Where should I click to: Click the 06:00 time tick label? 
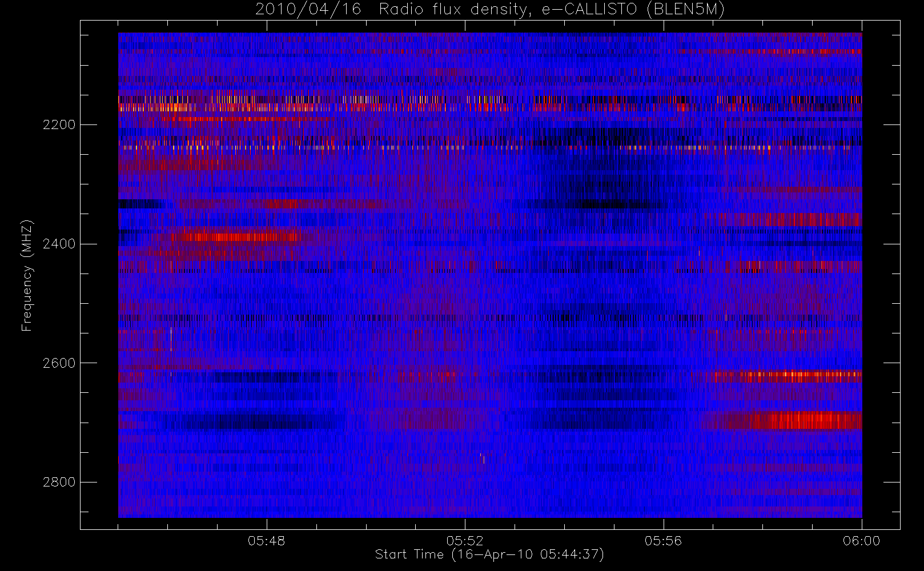point(862,541)
